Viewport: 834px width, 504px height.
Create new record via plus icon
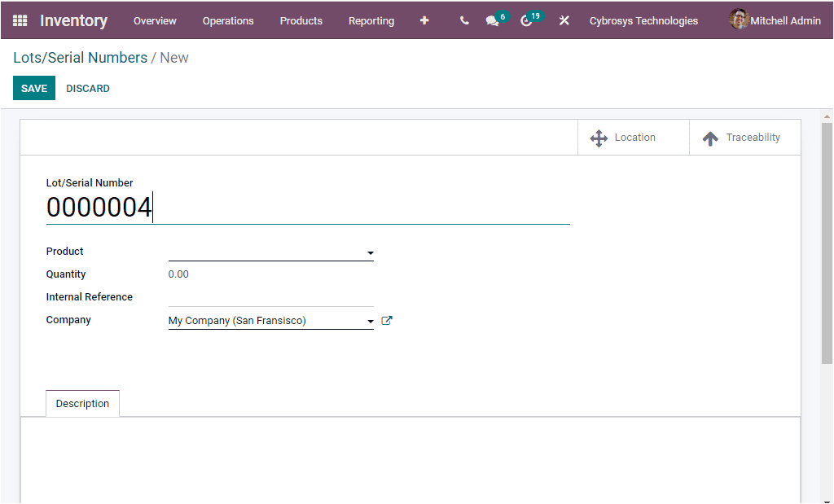coord(424,20)
